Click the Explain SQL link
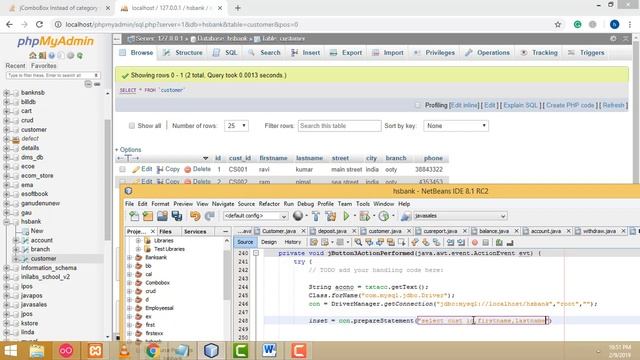The height and width of the screenshot is (360, 640). pyautogui.click(x=520, y=105)
